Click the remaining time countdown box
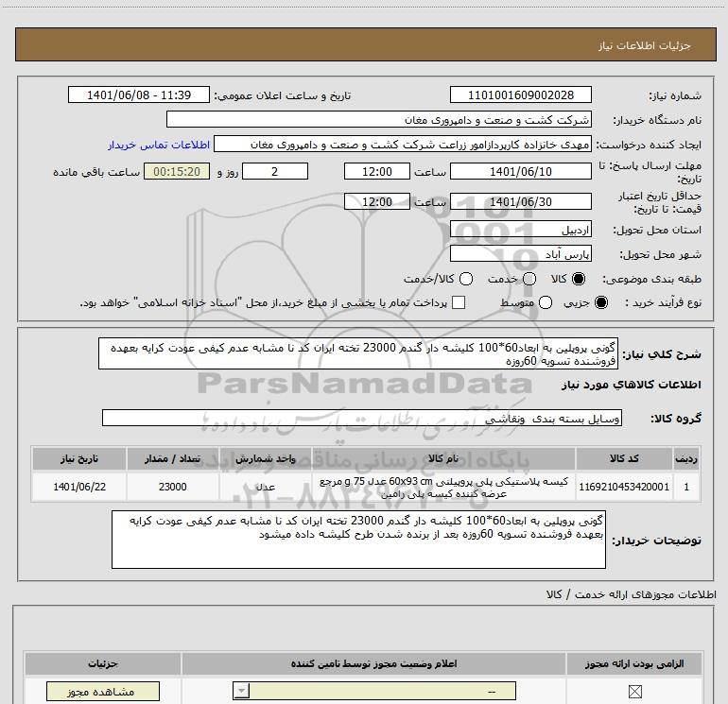The height and width of the screenshot is (704, 728). tap(177, 172)
